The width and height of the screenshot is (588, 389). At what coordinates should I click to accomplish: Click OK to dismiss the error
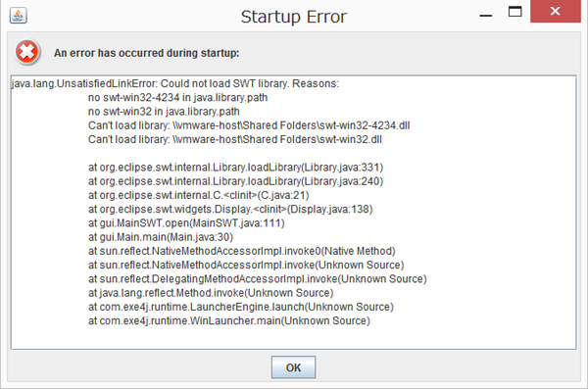[x=293, y=367]
